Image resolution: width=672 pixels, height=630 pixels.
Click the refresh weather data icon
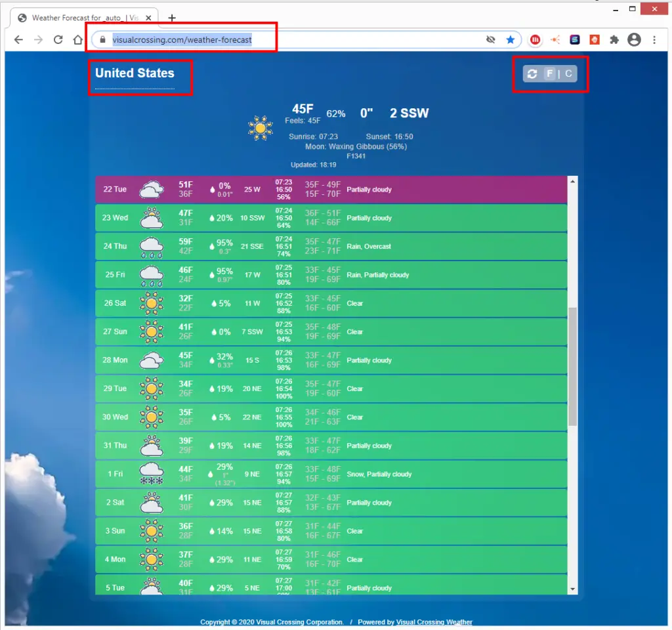point(532,74)
